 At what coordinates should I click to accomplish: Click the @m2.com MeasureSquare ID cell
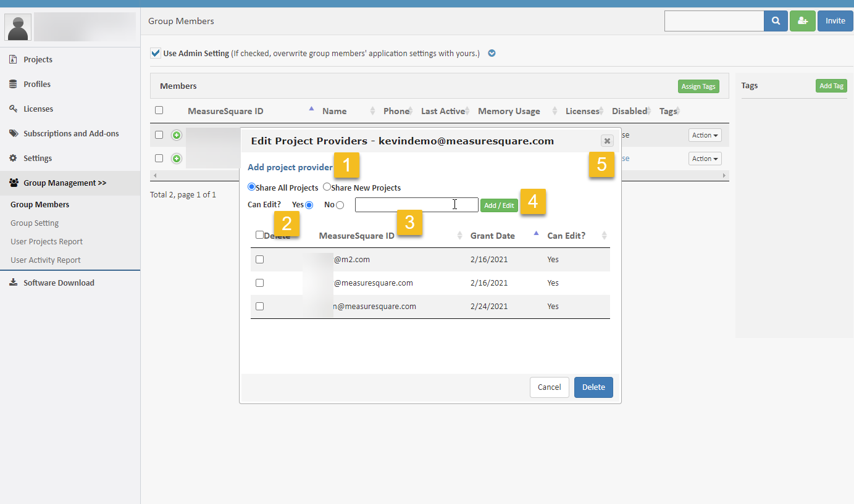tap(352, 260)
